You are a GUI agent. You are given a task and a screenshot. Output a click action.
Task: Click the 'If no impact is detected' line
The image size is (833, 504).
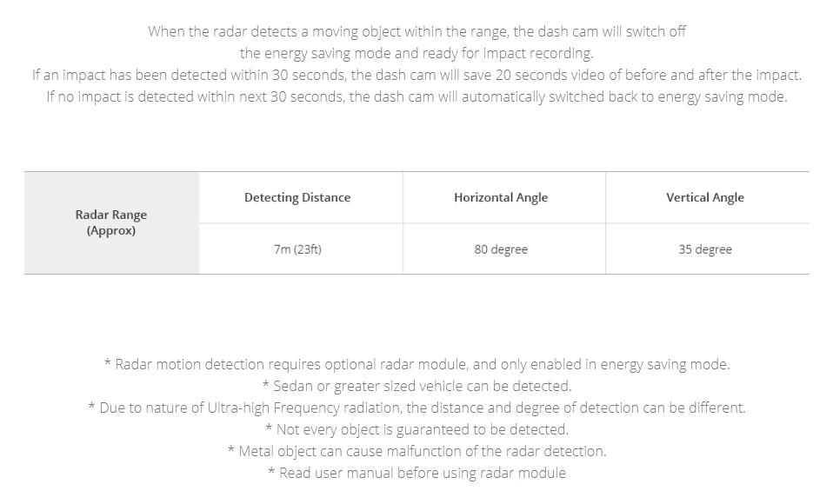click(x=416, y=97)
